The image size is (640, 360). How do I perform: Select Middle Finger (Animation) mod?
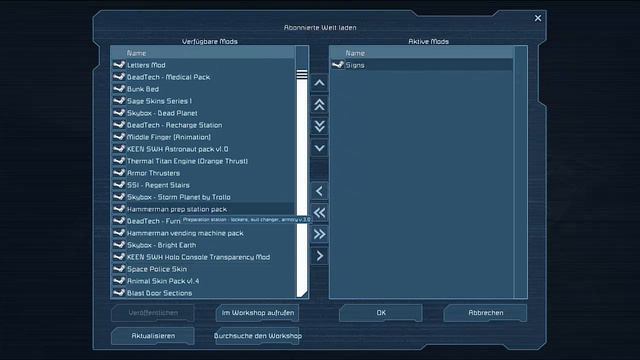tap(203, 137)
